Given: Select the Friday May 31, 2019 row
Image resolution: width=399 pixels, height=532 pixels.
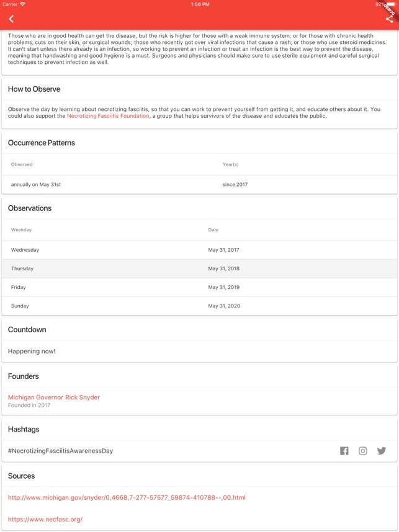Looking at the screenshot, I should click(x=199, y=287).
